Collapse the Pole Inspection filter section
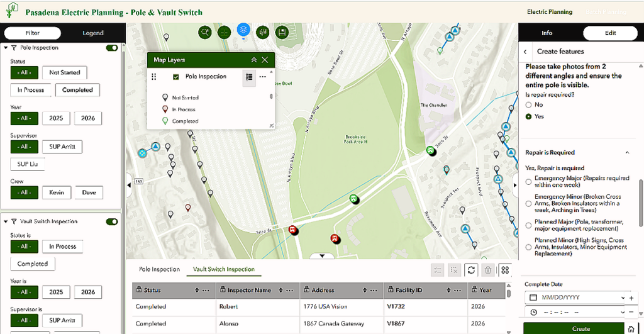Screen dimensions: 644x334 [x=6, y=48]
